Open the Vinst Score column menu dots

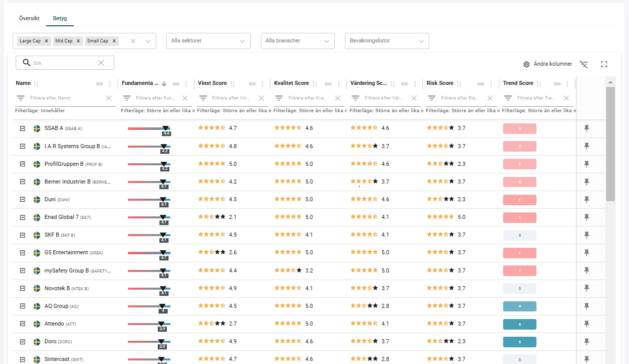[262, 84]
